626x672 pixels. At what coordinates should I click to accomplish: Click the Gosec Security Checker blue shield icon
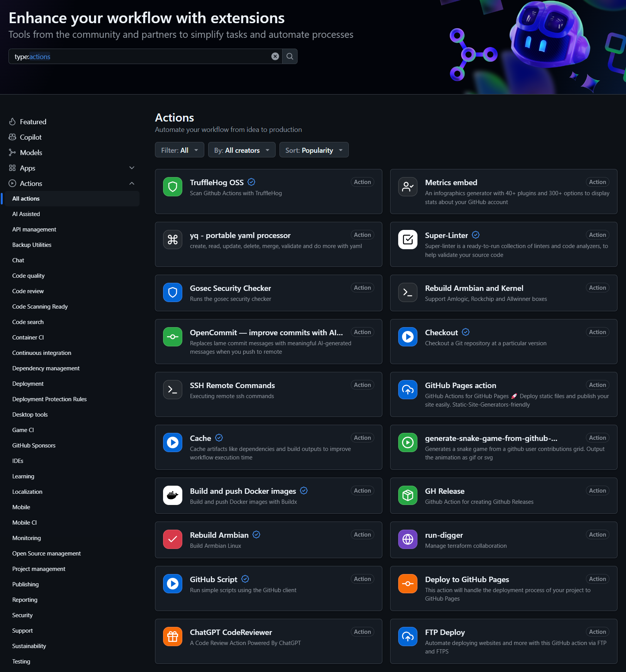[173, 292]
